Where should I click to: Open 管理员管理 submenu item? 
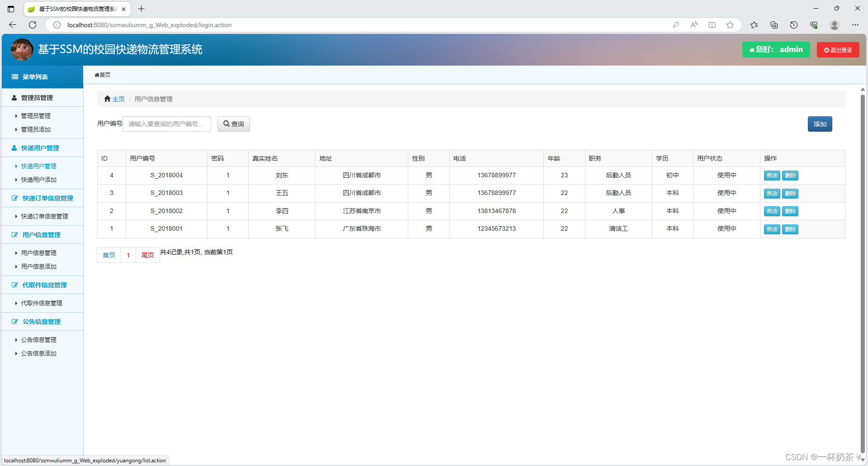(x=36, y=116)
